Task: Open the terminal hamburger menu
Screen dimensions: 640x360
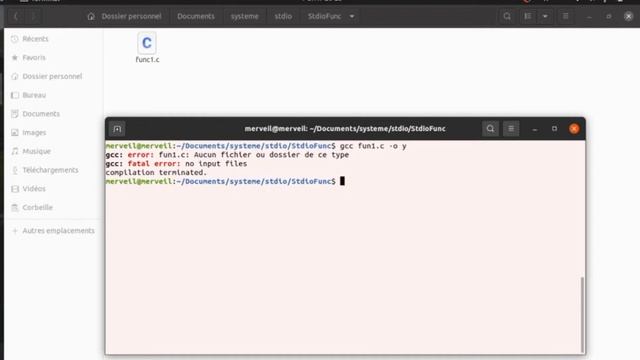Action: pos(511,129)
